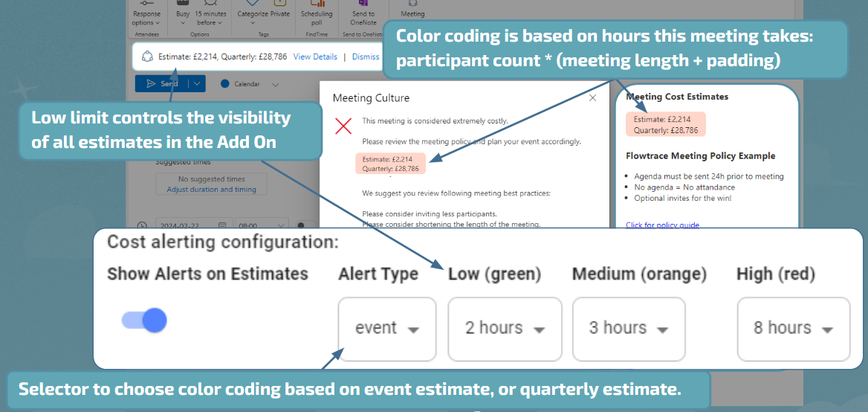Viewport: 868px width, 412px height.
Task: Toggle the switch beside the time field
Action: pyautogui.click(x=305, y=225)
